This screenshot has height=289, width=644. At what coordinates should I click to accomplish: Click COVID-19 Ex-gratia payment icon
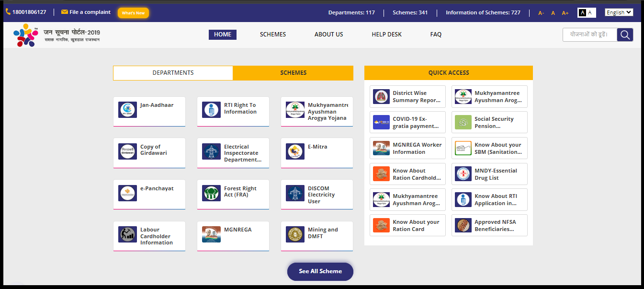click(382, 123)
